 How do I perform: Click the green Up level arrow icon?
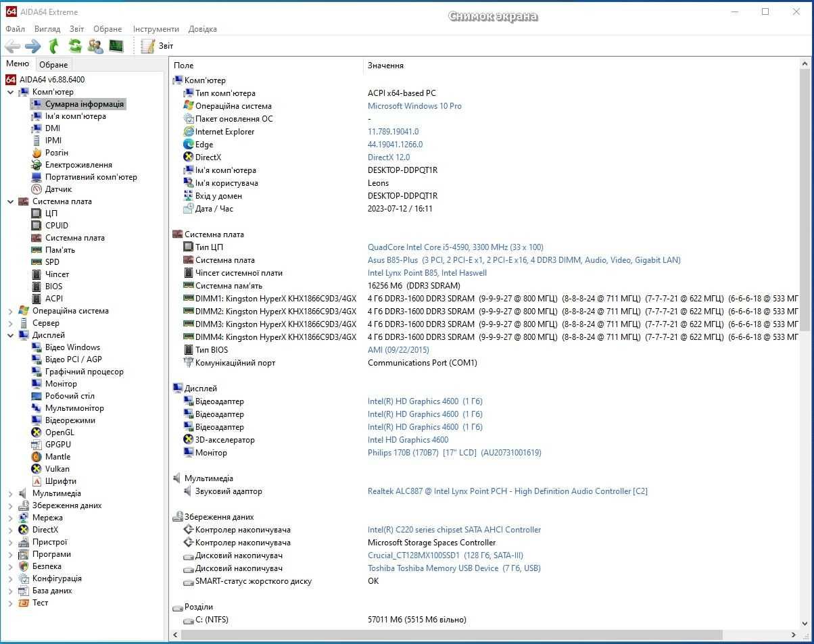(54, 46)
